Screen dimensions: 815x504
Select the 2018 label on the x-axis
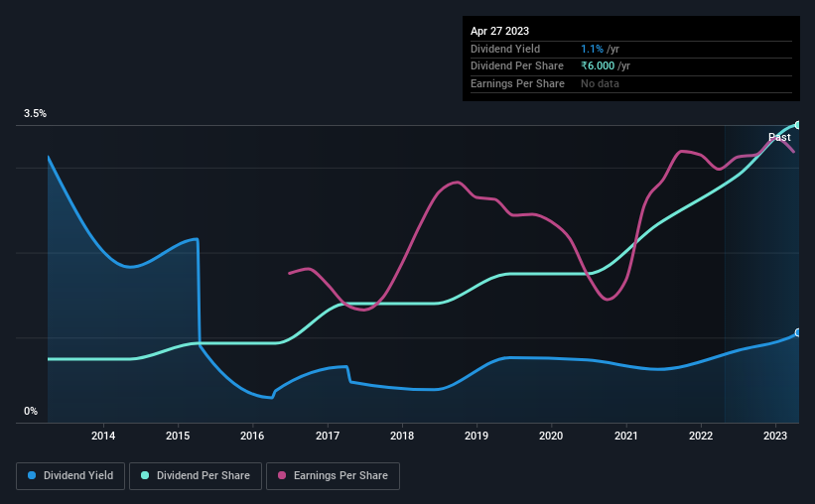(402, 436)
